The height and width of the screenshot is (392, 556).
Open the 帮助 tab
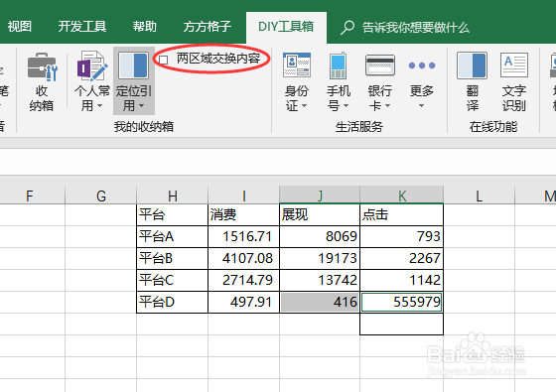(x=145, y=27)
